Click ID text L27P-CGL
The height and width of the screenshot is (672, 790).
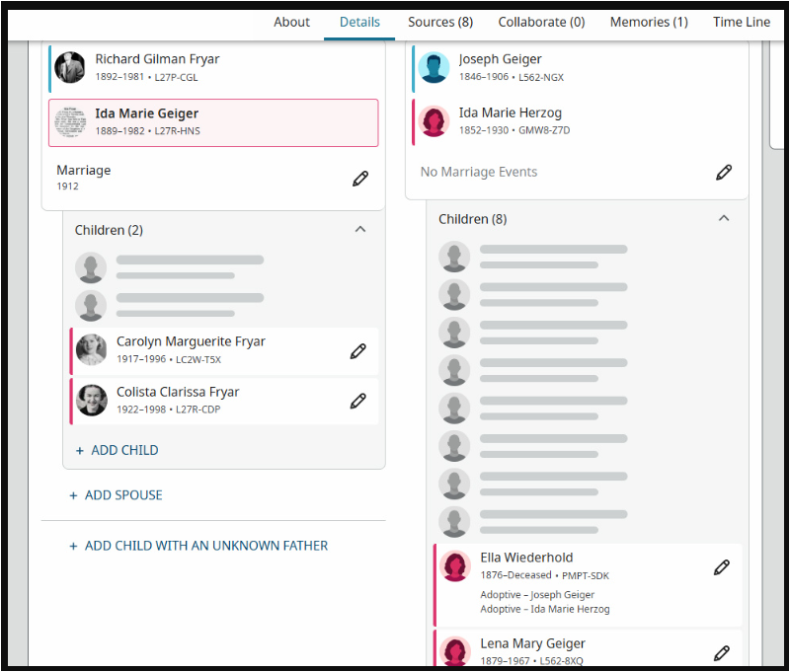coord(176,78)
